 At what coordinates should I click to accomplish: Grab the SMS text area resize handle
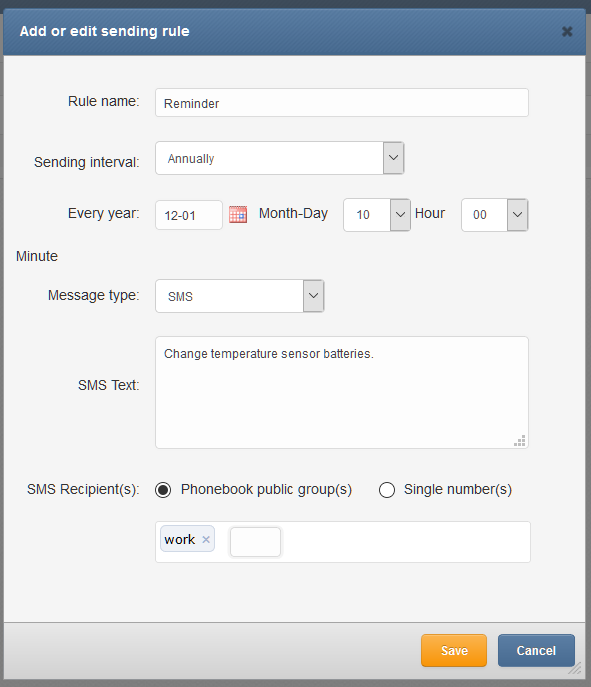pyautogui.click(x=520, y=441)
